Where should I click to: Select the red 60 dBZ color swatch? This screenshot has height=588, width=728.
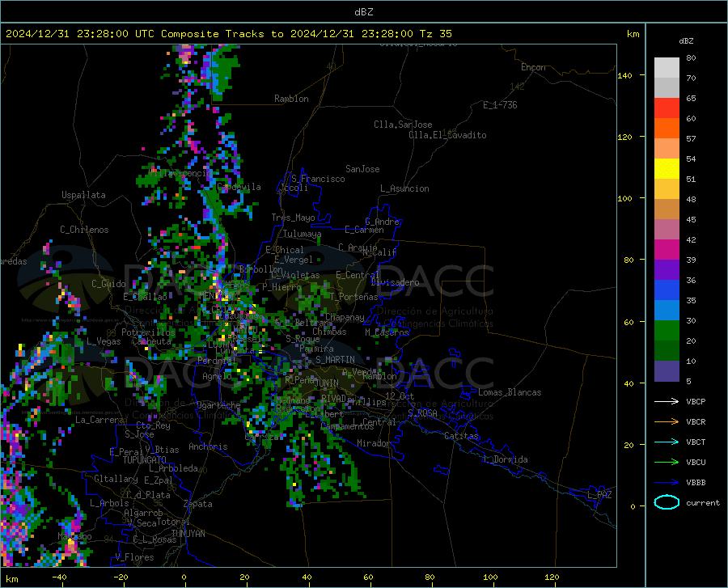point(667,108)
